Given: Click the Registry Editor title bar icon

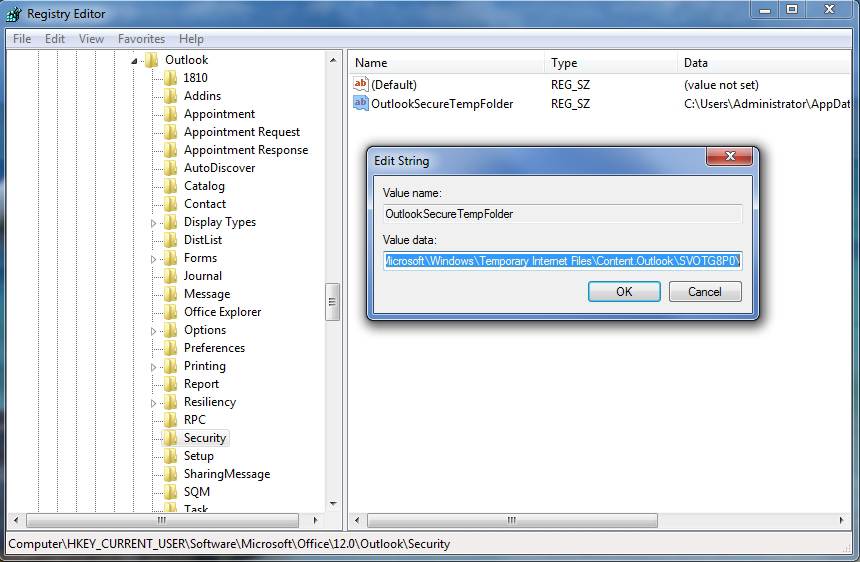Looking at the screenshot, I should click(x=14, y=14).
